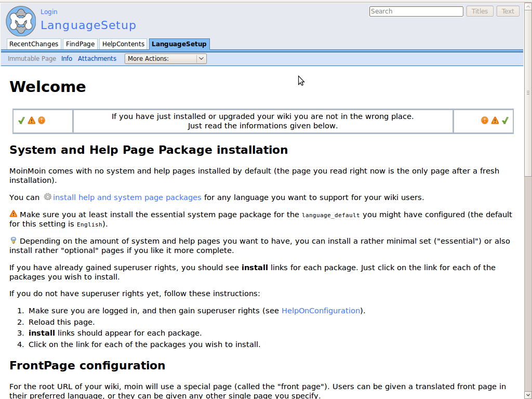The image size is (532, 399).
Task: Click the 'System and Help Page Package installation' heading
Action: pyautogui.click(x=149, y=150)
